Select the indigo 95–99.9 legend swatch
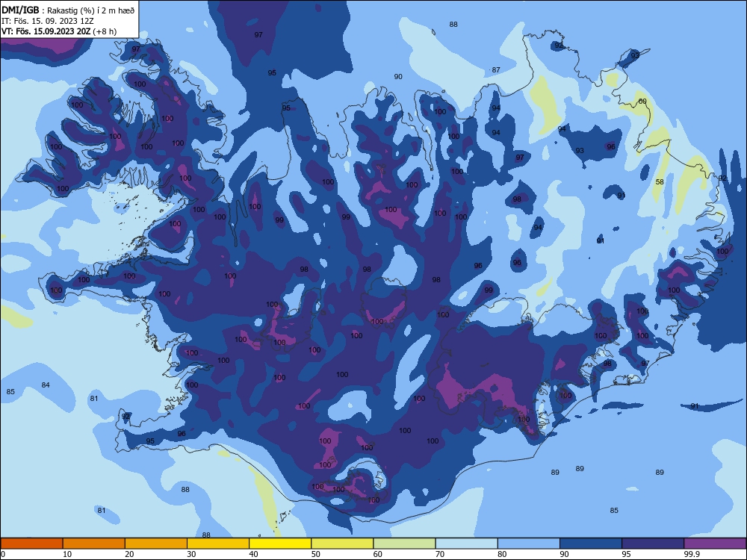Image resolution: width=747 pixels, height=560 pixels. 653,544
